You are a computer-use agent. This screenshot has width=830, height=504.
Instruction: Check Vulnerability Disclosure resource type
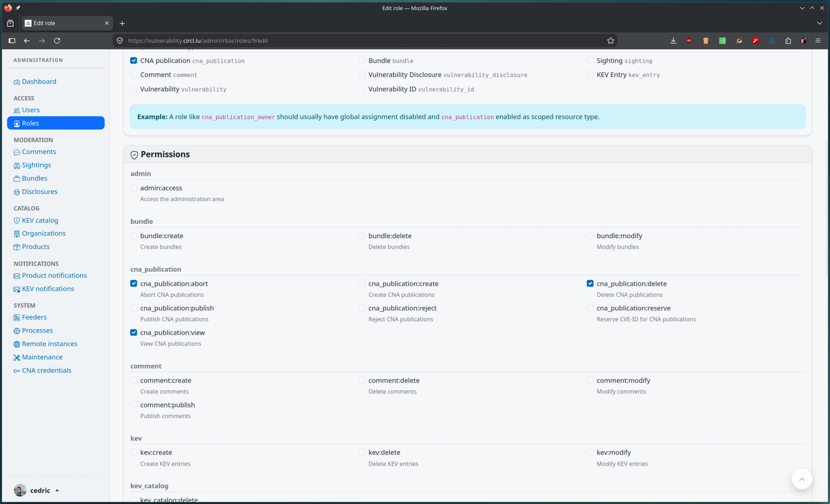362,74
